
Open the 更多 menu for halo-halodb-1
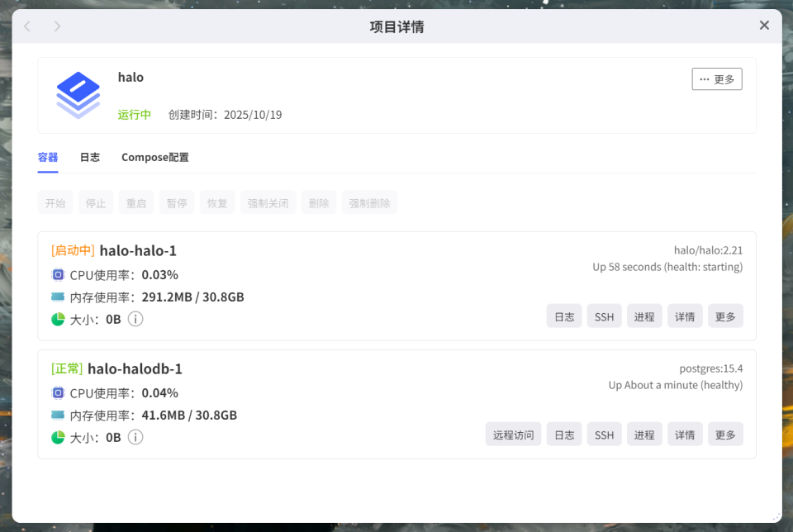725,435
